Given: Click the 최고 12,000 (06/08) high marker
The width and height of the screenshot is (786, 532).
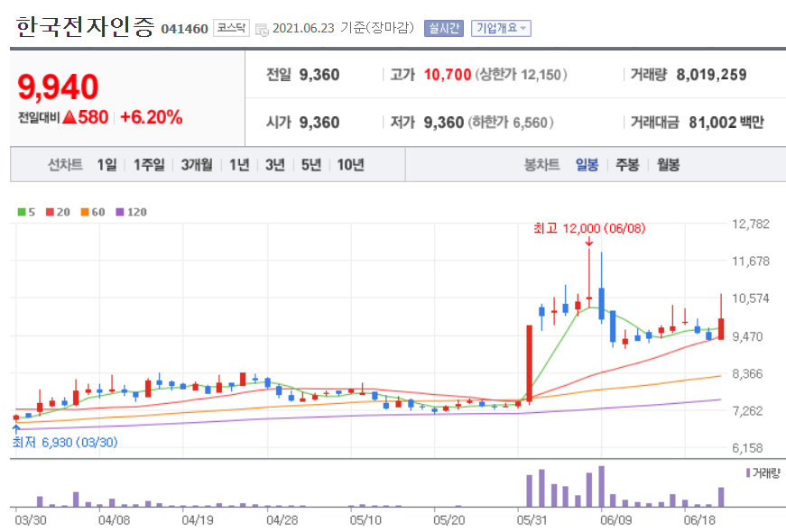Looking at the screenshot, I should click(x=589, y=228).
